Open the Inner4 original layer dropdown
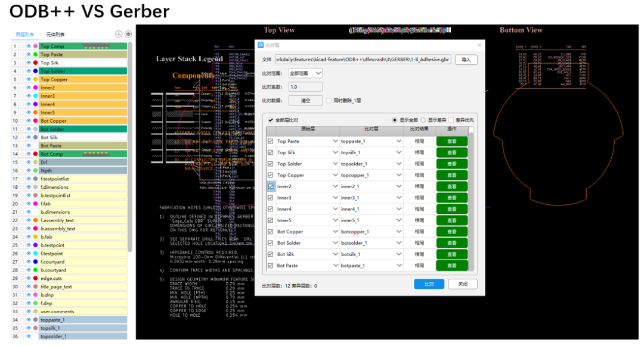 point(336,209)
